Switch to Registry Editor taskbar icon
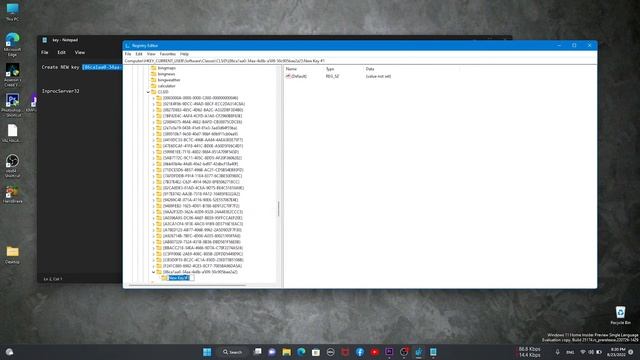Screen dimensions: 640x360 [x=418, y=352]
